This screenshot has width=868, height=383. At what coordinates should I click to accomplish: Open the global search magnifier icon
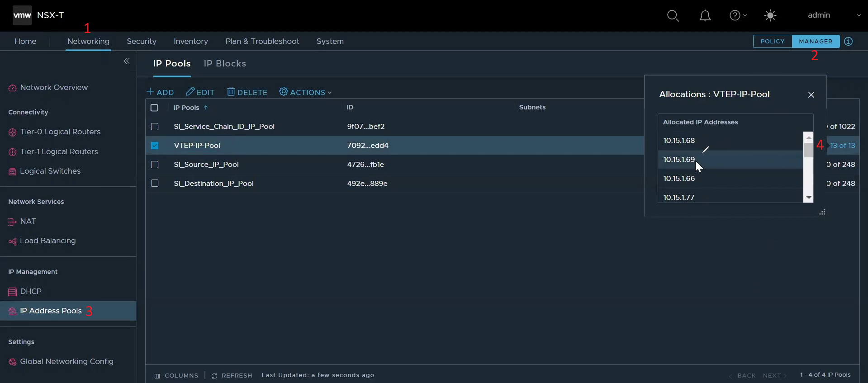click(673, 16)
